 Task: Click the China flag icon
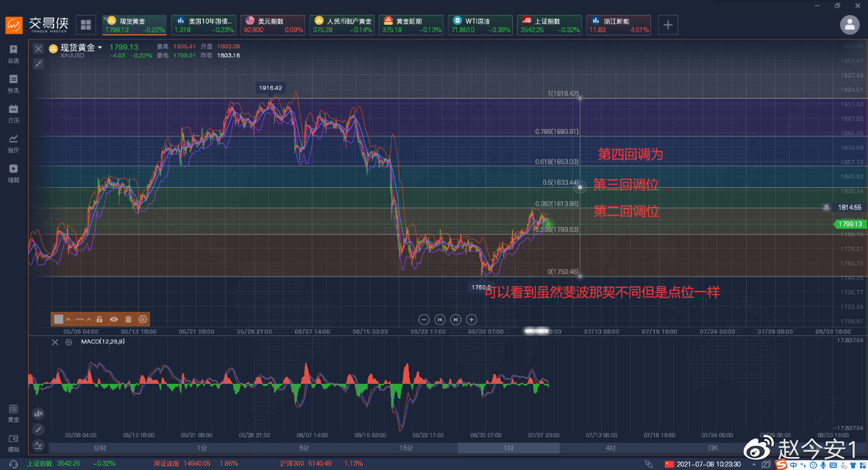tap(669, 464)
